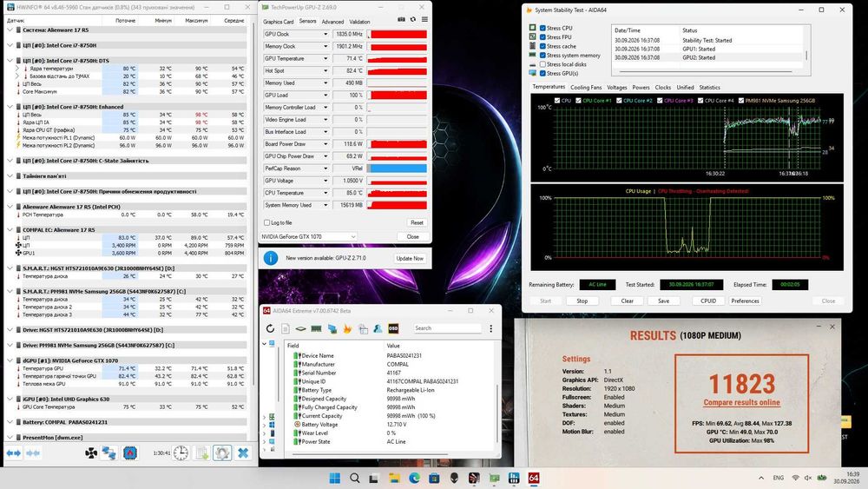Click the Windows Start button on taskbar
The width and height of the screenshot is (868, 489).
335,478
